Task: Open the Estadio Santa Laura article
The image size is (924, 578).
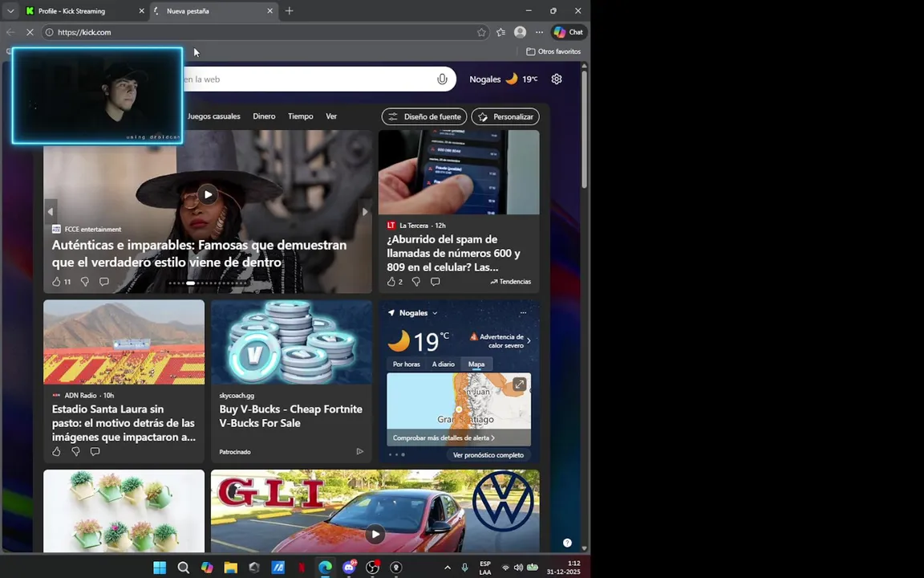Action: [124, 423]
